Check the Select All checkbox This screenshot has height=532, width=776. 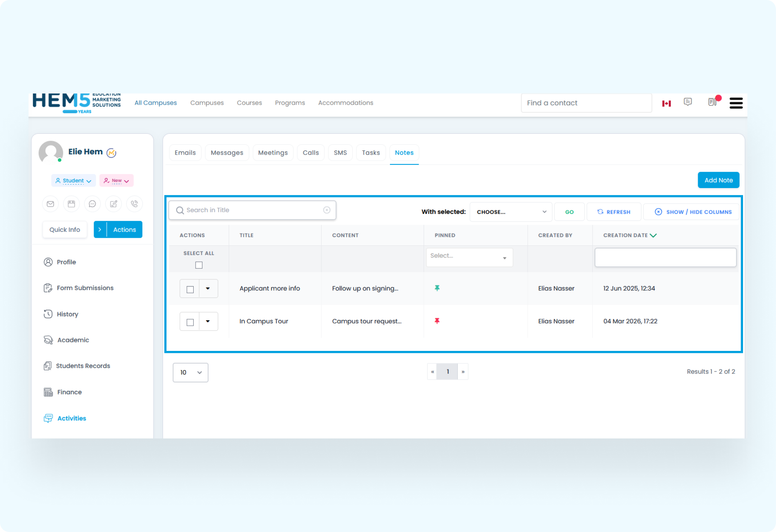pyautogui.click(x=199, y=265)
